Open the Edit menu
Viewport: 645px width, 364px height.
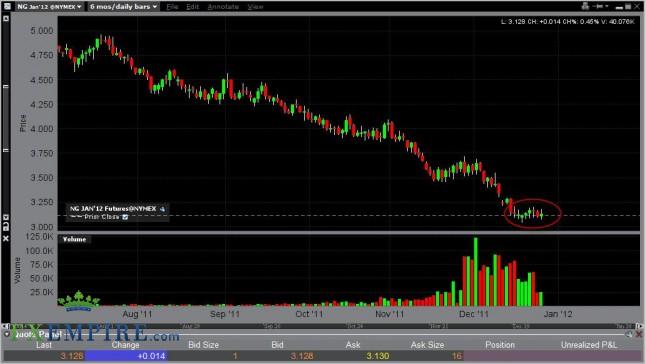tap(192, 7)
